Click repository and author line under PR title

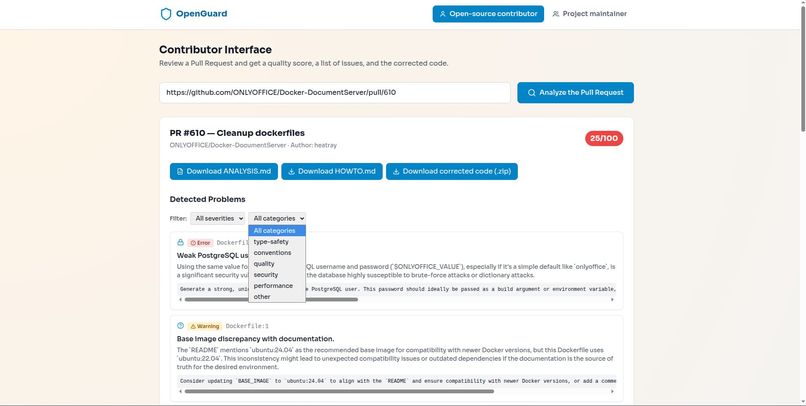coord(253,145)
